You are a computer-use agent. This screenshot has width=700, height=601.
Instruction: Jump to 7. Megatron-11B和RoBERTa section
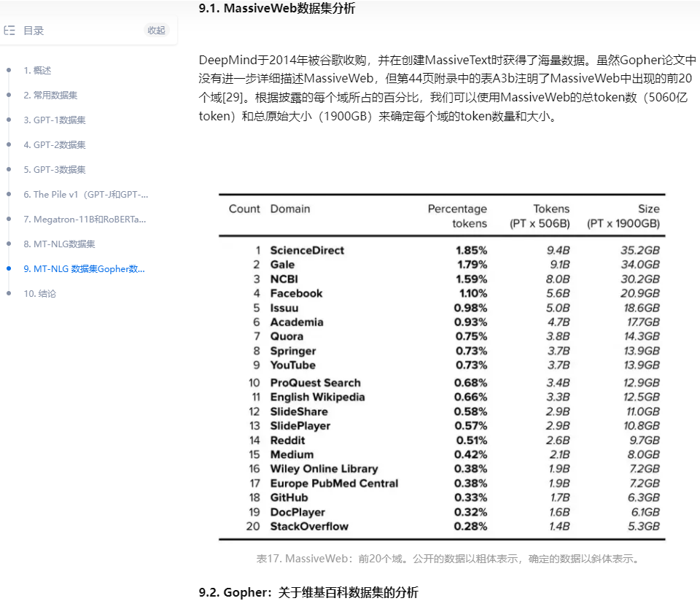pyautogui.click(x=85, y=220)
